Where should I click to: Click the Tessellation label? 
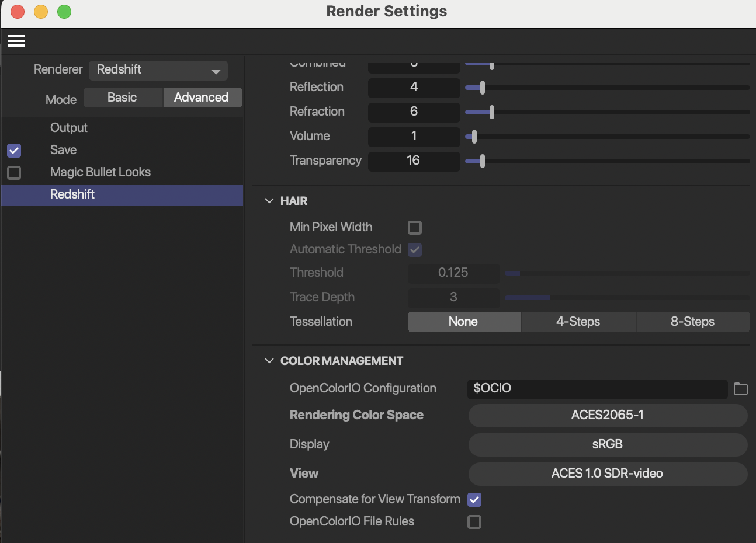tap(321, 322)
